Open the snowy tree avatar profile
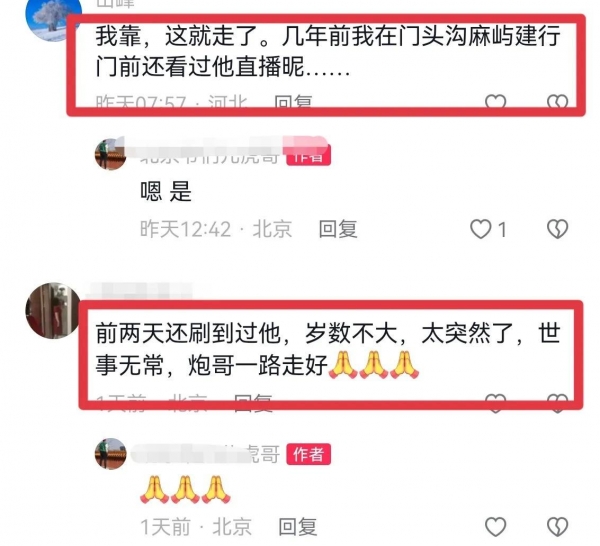 [x=53, y=19]
